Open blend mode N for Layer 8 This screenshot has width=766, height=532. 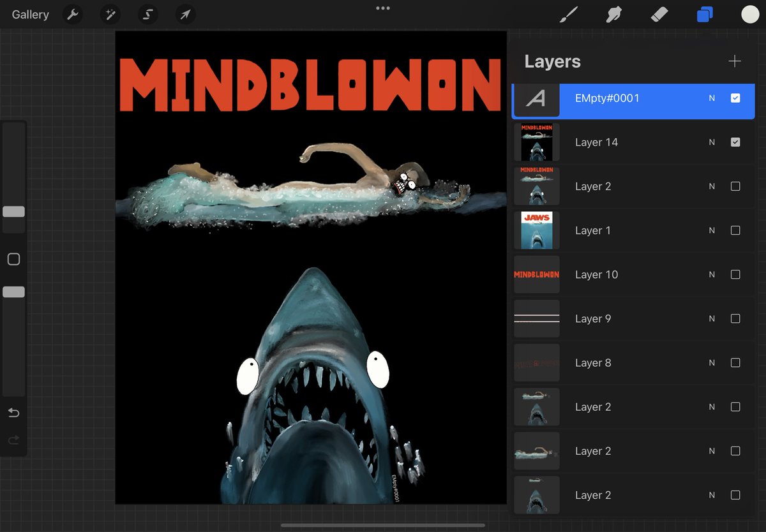pyautogui.click(x=712, y=362)
